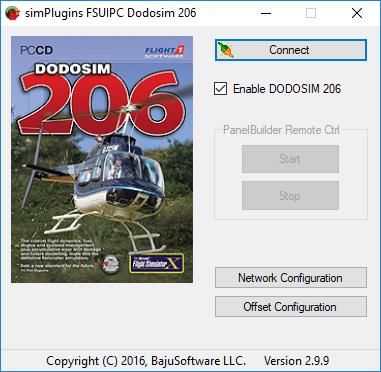Screen dimensions: 381x372
Task: Connect to the simulator
Action: pos(291,50)
